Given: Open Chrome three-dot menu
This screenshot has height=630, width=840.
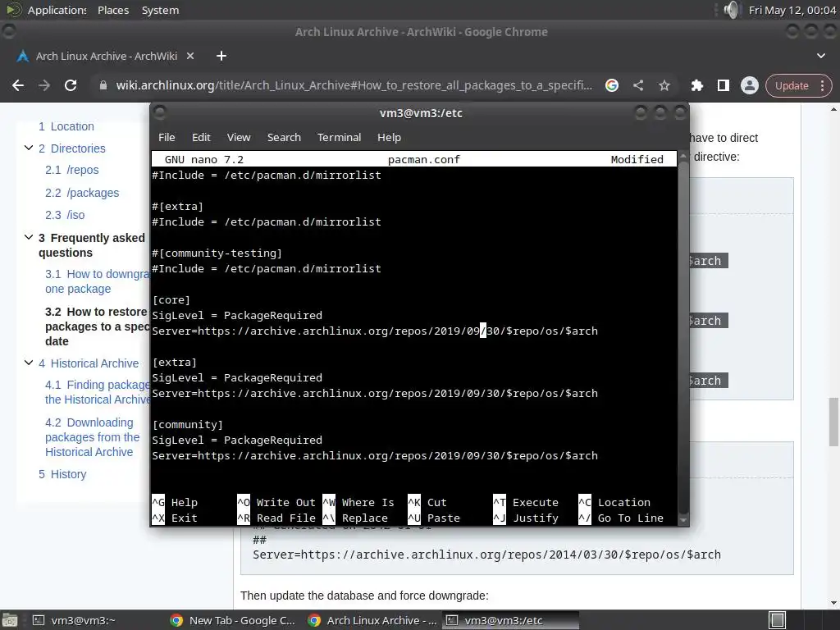Looking at the screenshot, I should click(x=822, y=85).
